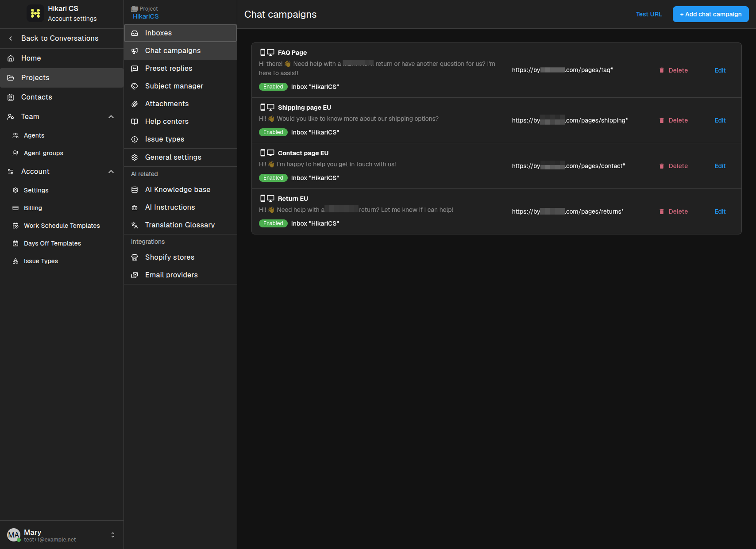This screenshot has height=549, width=756.
Task: Select Issue types in project menu
Action: tap(181, 139)
